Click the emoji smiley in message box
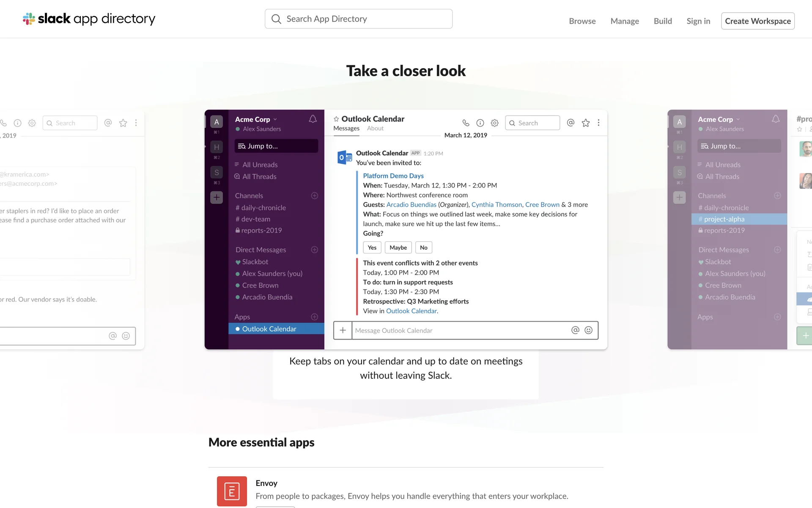 click(x=588, y=330)
